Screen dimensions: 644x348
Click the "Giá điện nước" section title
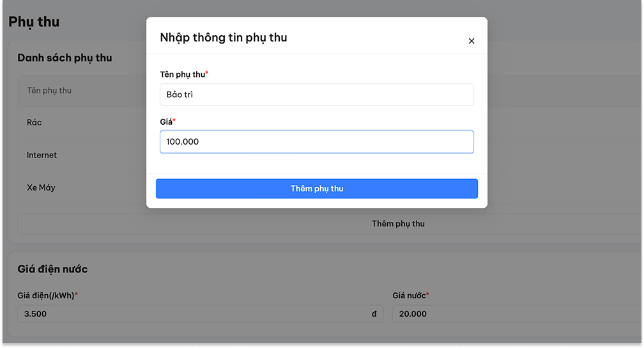coord(52,269)
